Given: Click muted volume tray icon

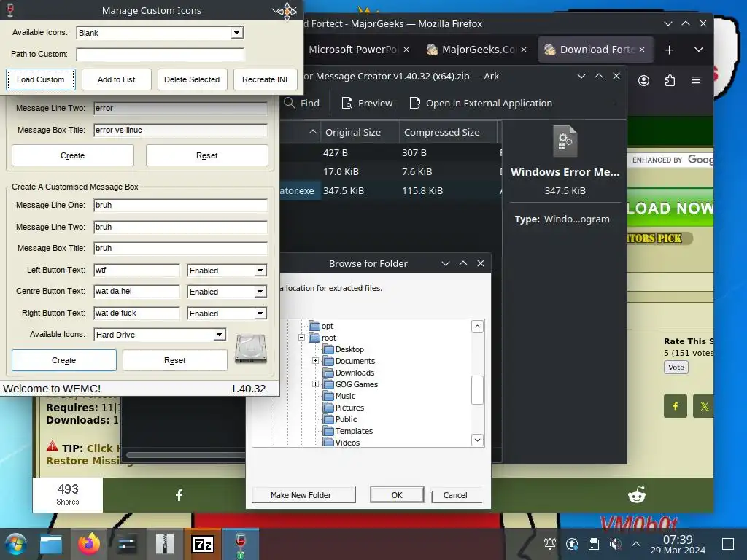Looking at the screenshot, I should [615, 543].
